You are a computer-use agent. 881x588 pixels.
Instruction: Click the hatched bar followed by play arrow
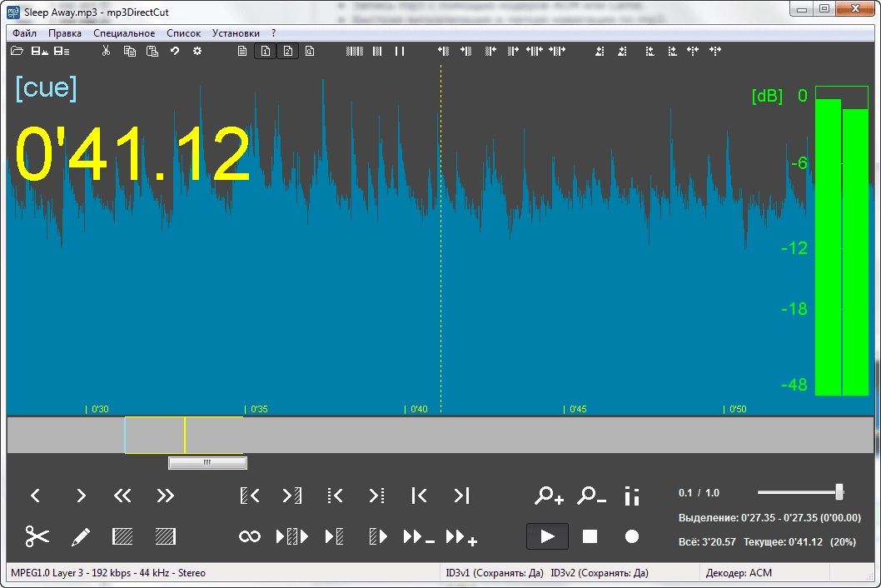pyautogui.click(x=378, y=537)
